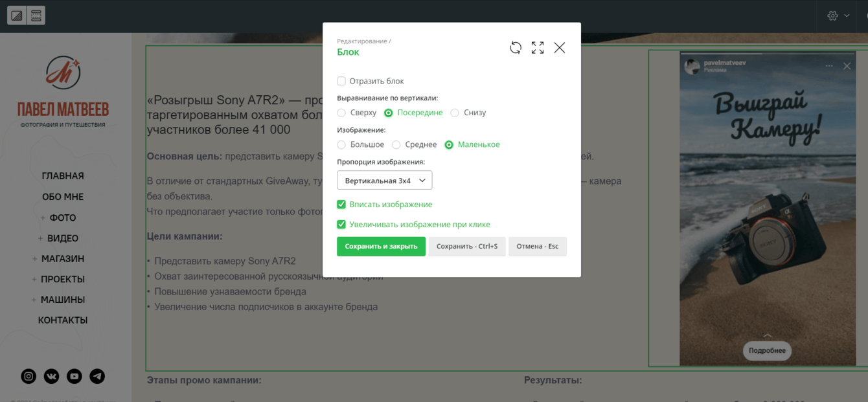Open the VK social icon in sidebar
This screenshot has height=402, width=868.
click(52, 376)
